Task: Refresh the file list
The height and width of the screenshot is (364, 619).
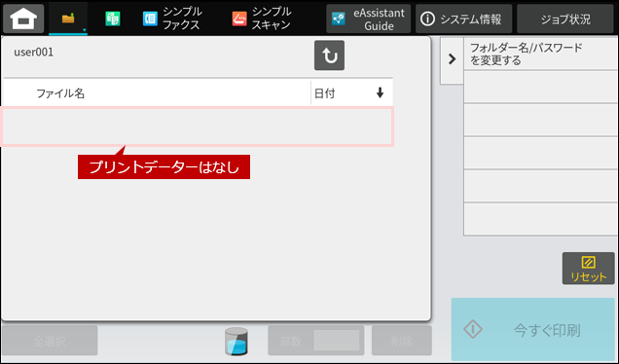Action: click(329, 55)
